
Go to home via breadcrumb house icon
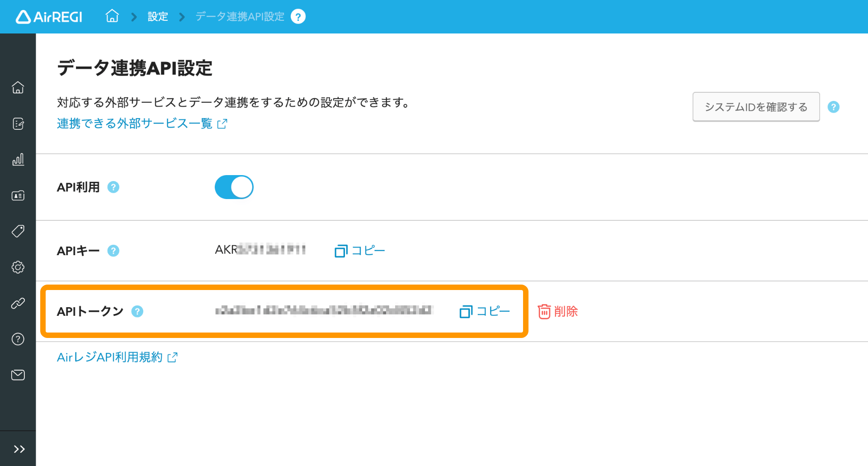pos(112,16)
